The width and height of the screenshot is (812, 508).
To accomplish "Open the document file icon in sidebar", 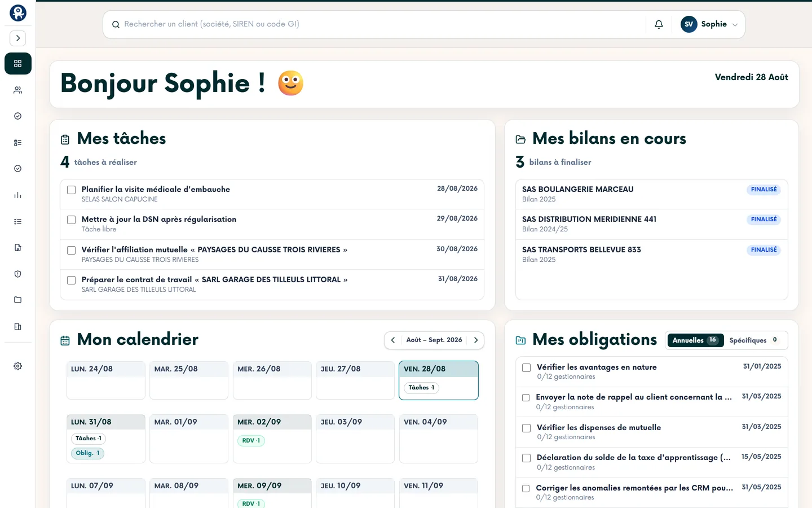I will 18,248.
